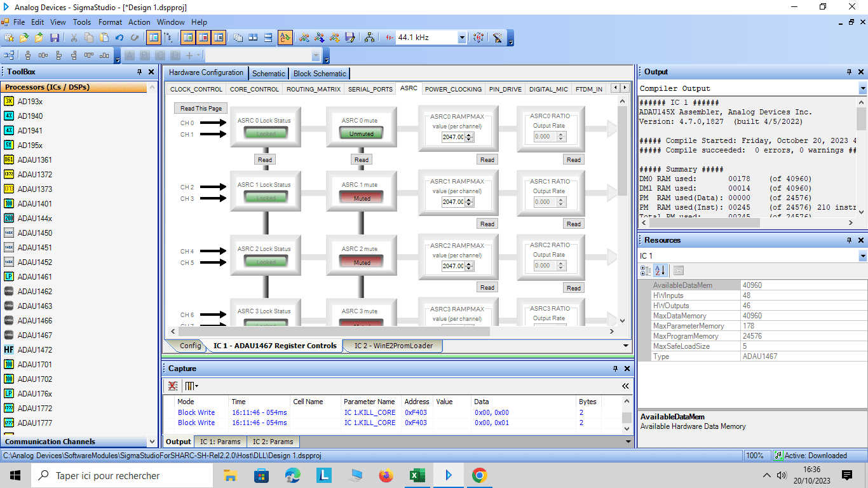Toggle the highlighted A-arrow toolbar button
868x488 pixels.
[x=285, y=37]
